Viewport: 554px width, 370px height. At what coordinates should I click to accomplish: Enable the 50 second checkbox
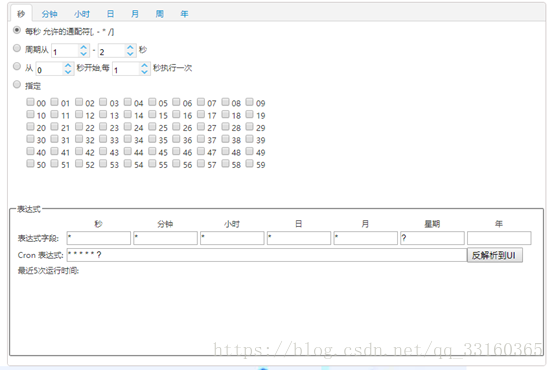pyautogui.click(x=30, y=163)
